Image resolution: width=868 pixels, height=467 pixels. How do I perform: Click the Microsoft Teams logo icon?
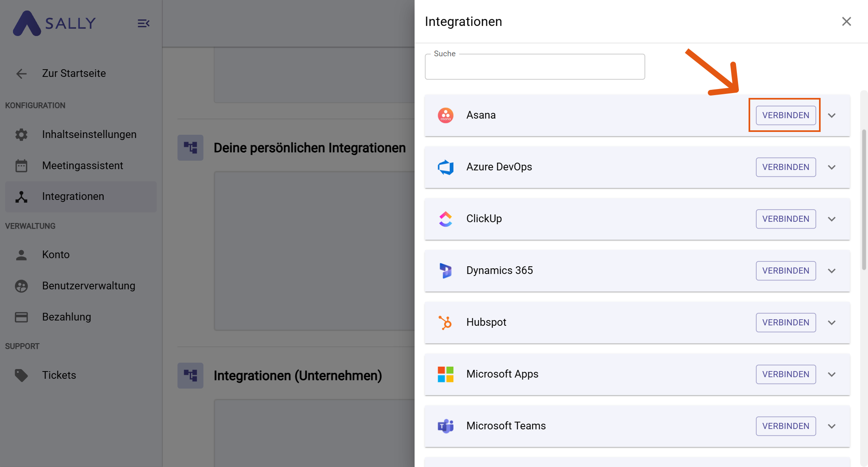(446, 426)
